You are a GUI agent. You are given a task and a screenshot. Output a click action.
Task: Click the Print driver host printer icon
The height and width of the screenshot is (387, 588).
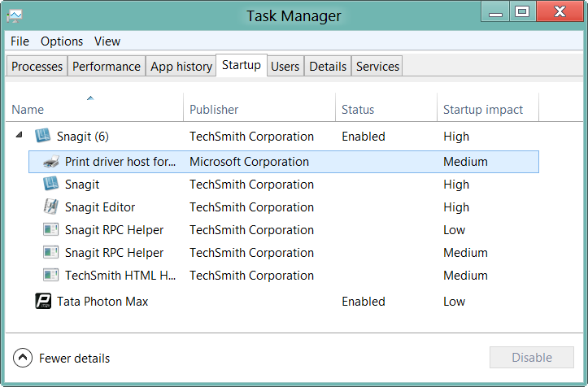(50, 162)
